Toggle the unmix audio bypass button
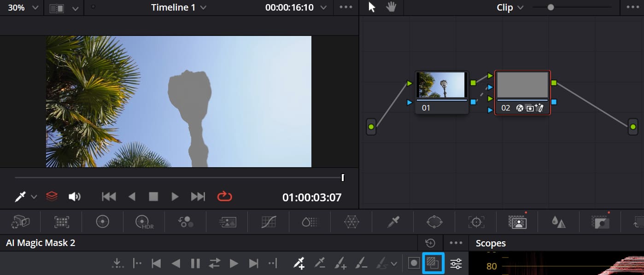 [75, 196]
